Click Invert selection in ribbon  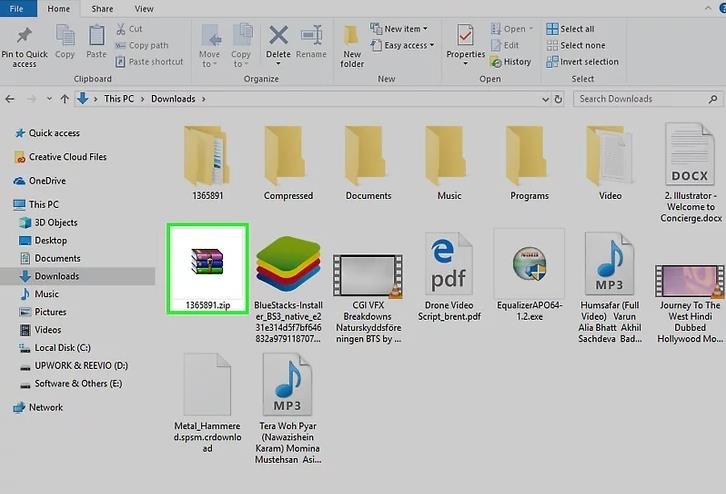pos(582,62)
